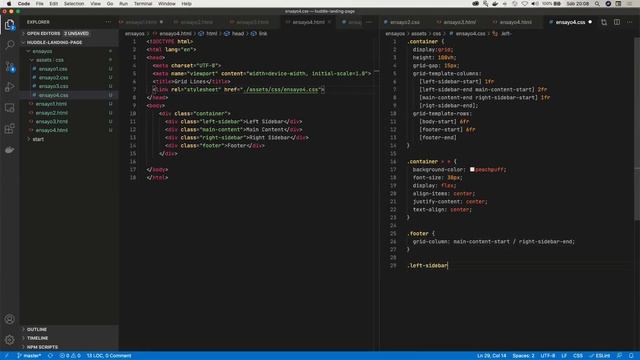
Task: Switch to ensayo4.css tab in right editor
Action: click(570, 22)
